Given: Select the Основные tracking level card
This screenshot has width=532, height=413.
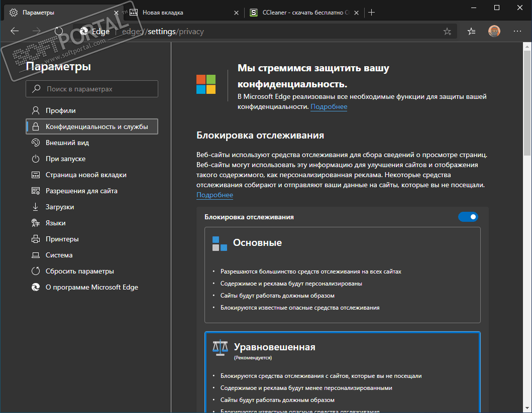Looking at the screenshot, I should [x=342, y=274].
